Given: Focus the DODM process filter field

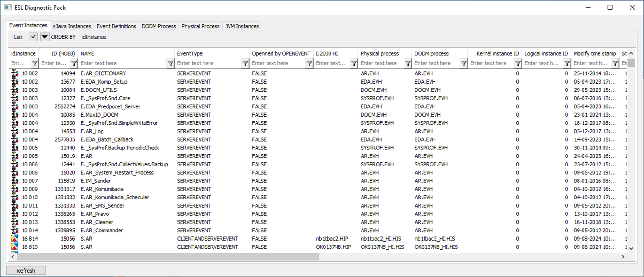Looking at the screenshot, I should click(x=436, y=63).
